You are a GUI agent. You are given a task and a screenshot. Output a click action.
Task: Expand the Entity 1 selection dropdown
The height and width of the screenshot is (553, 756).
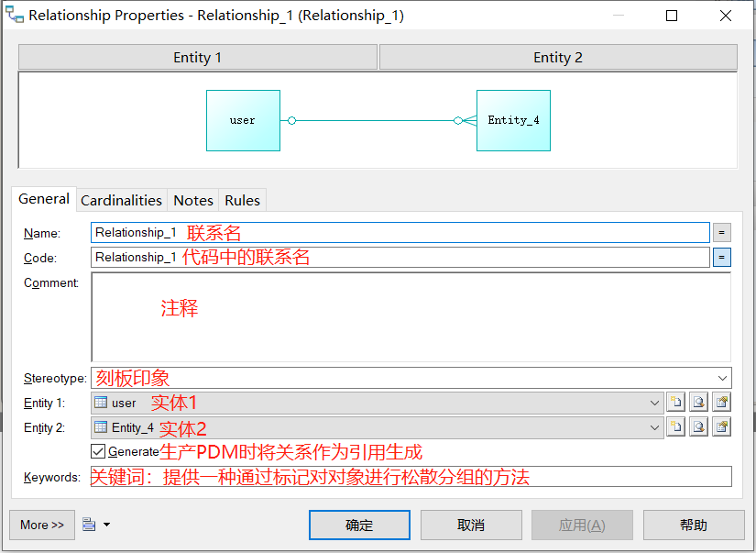click(x=656, y=402)
